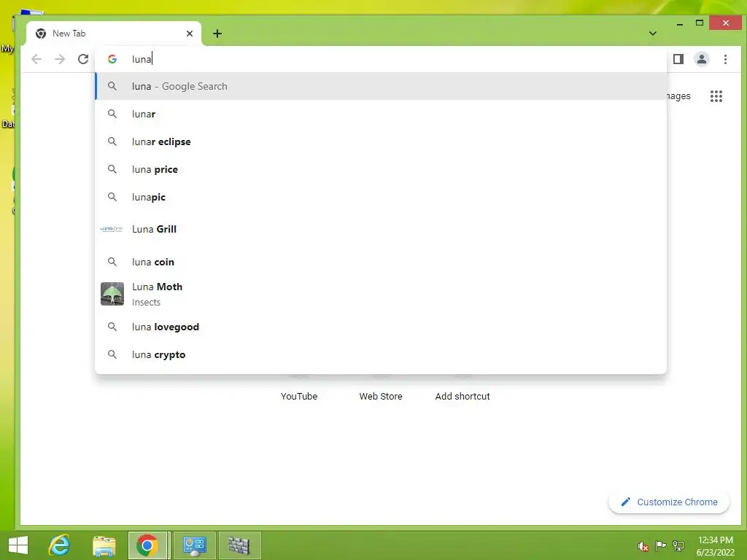This screenshot has width=747, height=560.
Task: Choose the 'lunar eclipse' suggestion
Action: 381,141
